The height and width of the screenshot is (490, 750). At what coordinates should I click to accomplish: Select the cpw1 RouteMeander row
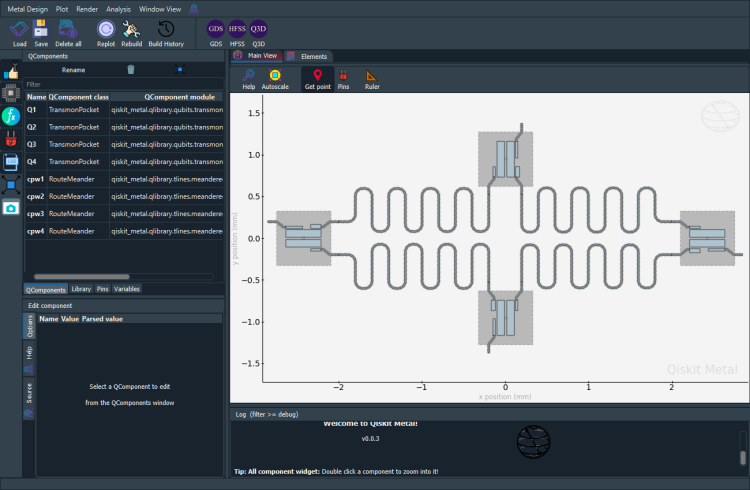pyautogui.click(x=124, y=179)
